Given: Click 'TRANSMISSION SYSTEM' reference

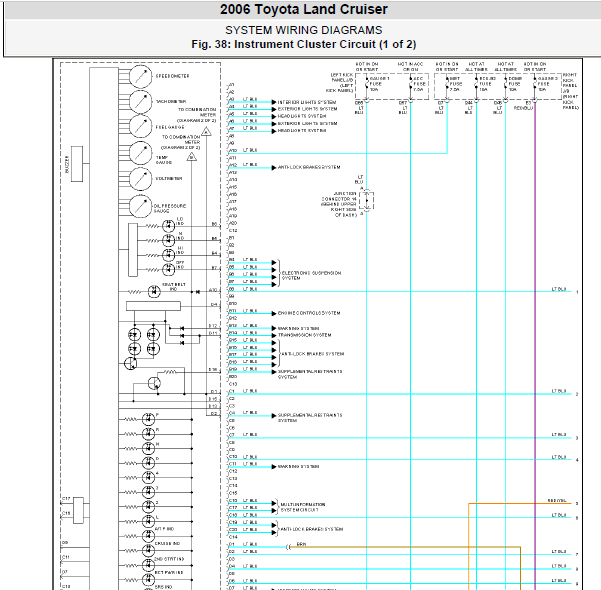Looking at the screenshot, I should pos(304,335).
